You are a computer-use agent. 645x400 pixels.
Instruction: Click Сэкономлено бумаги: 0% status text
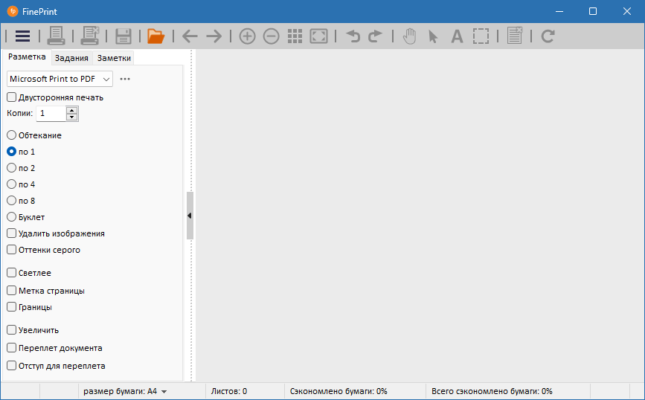coord(339,391)
